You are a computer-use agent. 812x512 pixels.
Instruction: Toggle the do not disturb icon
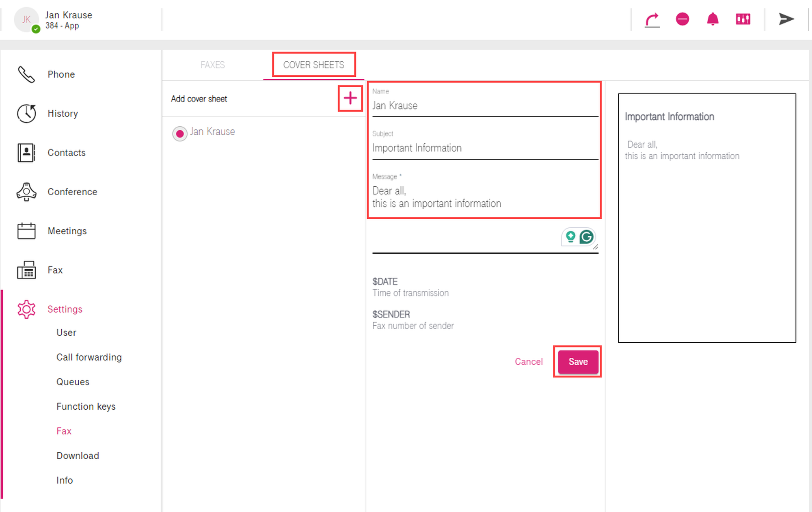682,19
